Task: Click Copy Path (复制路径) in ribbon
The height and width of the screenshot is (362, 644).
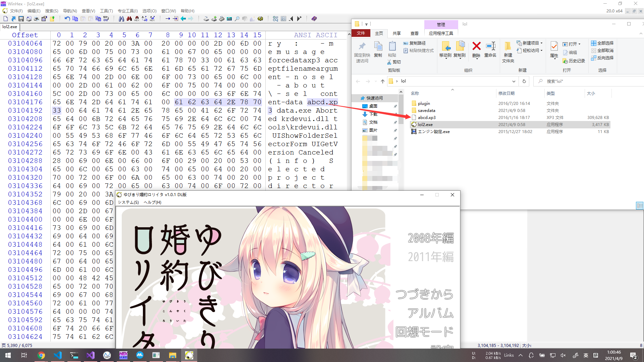Action: click(x=415, y=43)
